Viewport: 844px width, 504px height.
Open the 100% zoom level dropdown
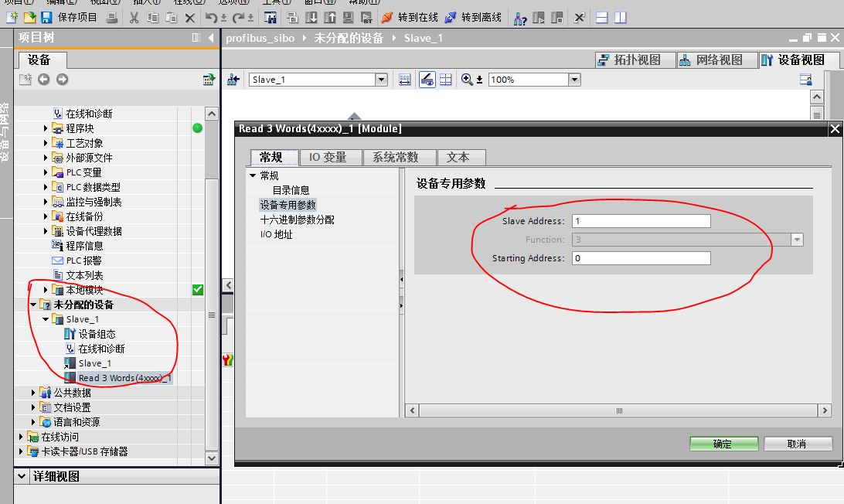(574, 80)
